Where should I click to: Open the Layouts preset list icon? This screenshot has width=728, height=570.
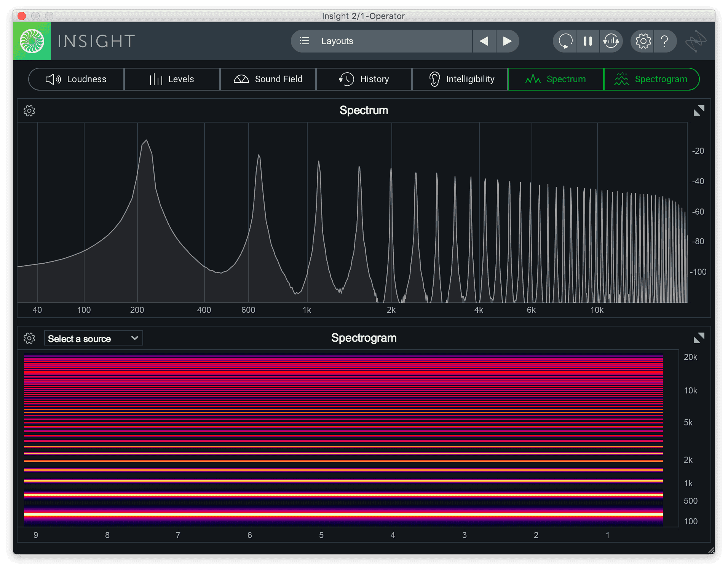tap(305, 41)
